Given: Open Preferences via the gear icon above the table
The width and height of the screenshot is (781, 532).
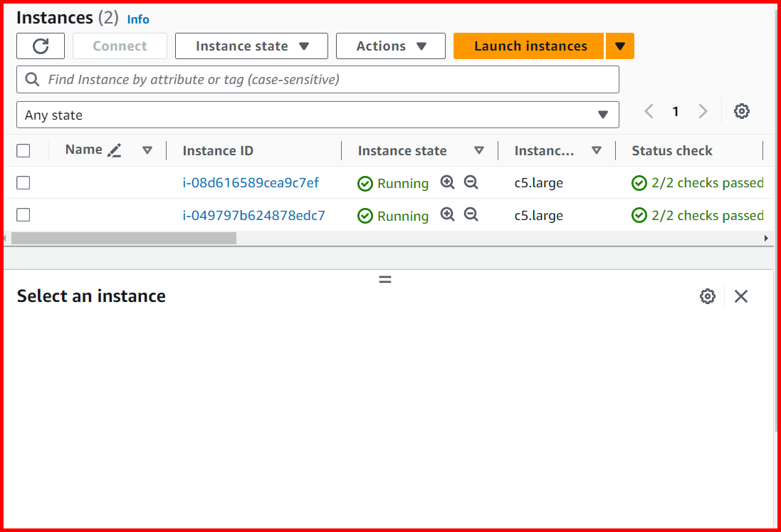Looking at the screenshot, I should click(742, 111).
